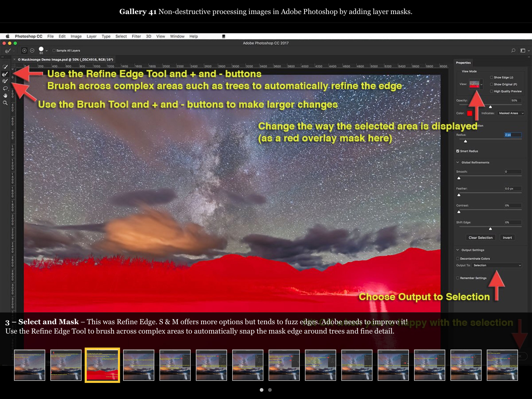The height and width of the screenshot is (399, 532).
Task: Open the Select menu
Action: [121, 36]
